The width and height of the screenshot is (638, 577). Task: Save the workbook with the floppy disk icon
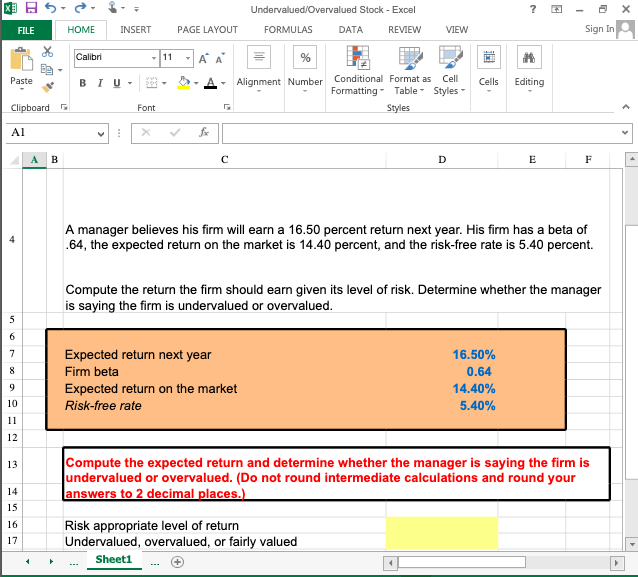pos(31,8)
